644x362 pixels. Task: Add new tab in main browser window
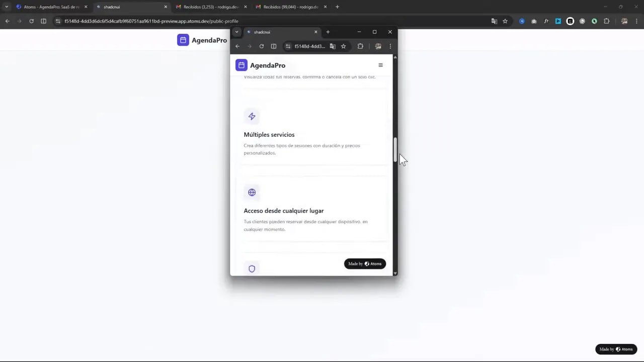[x=337, y=7]
